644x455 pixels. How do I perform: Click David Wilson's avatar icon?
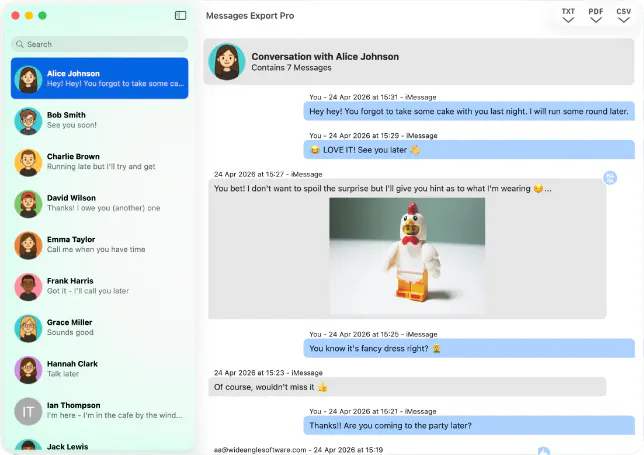(x=28, y=204)
